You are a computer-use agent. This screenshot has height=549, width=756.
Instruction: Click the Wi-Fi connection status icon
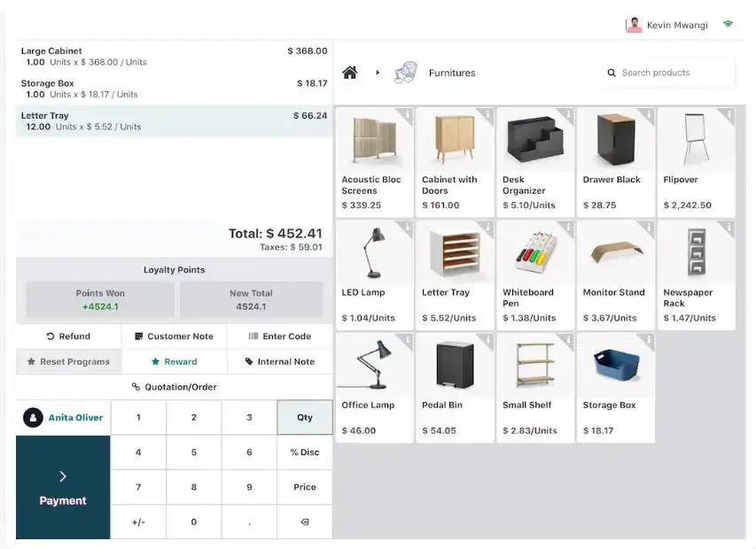(x=728, y=25)
